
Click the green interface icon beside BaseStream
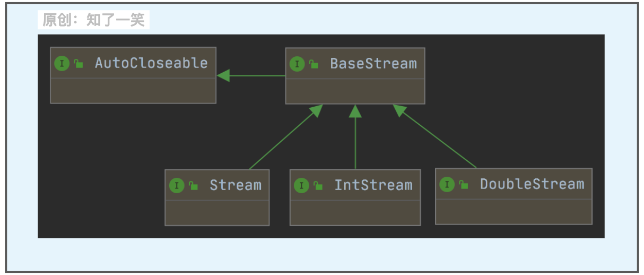coord(297,64)
